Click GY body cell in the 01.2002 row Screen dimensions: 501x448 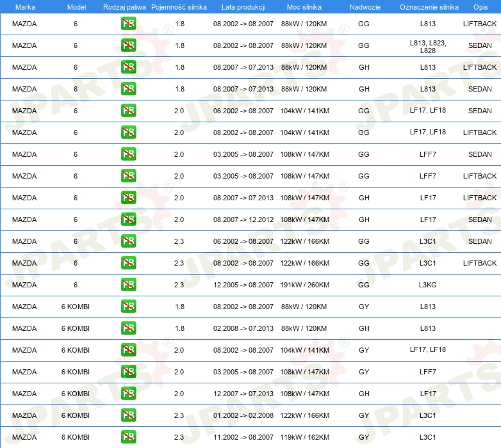(364, 415)
